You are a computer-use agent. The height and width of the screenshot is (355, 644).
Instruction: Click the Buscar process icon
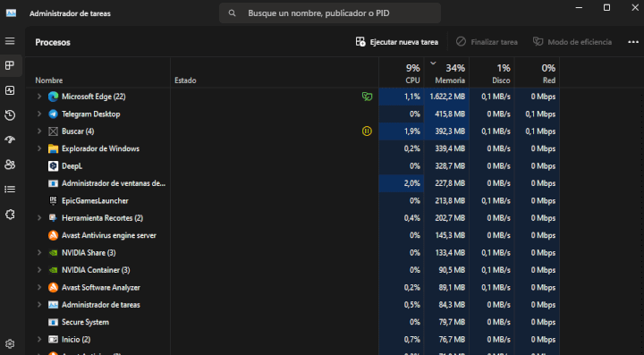[53, 131]
